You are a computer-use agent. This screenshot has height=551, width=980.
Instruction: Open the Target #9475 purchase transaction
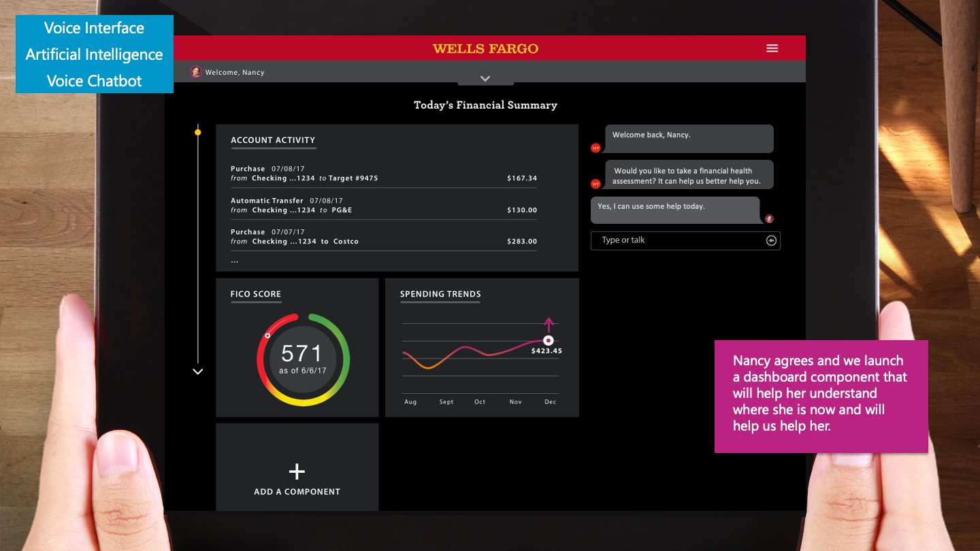click(384, 173)
